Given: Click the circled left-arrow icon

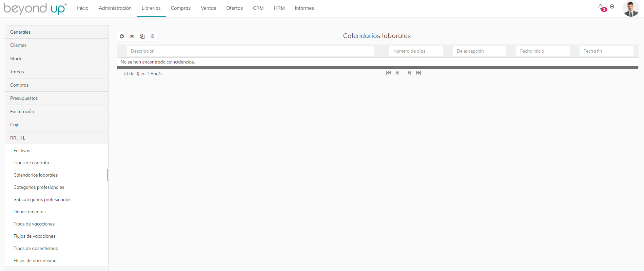Looking at the screenshot, I should coord(612,6).
